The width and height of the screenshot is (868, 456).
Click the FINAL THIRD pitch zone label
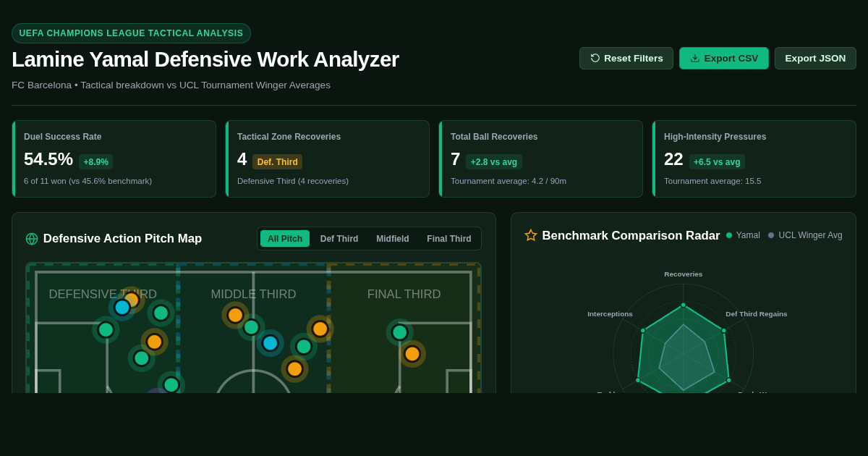(x=404, y=295)
